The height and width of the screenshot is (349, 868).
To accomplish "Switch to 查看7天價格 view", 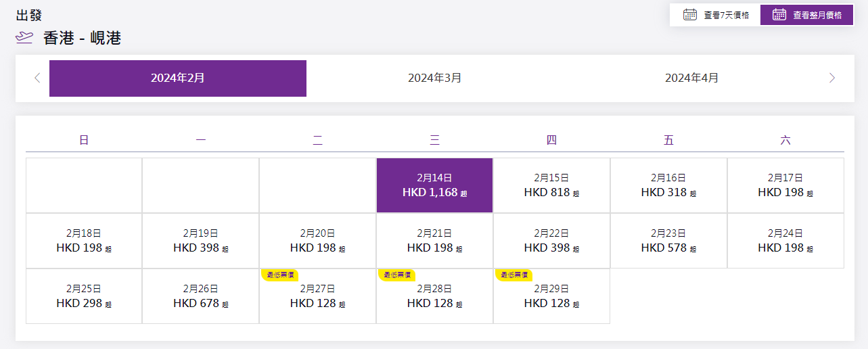I will (715, 15).
